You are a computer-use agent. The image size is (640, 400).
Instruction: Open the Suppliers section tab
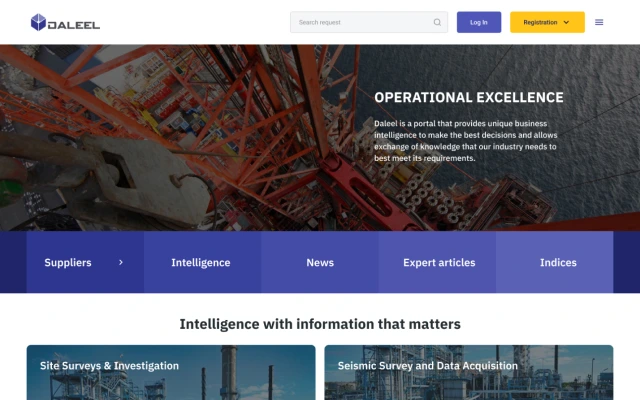coord(85,262)
